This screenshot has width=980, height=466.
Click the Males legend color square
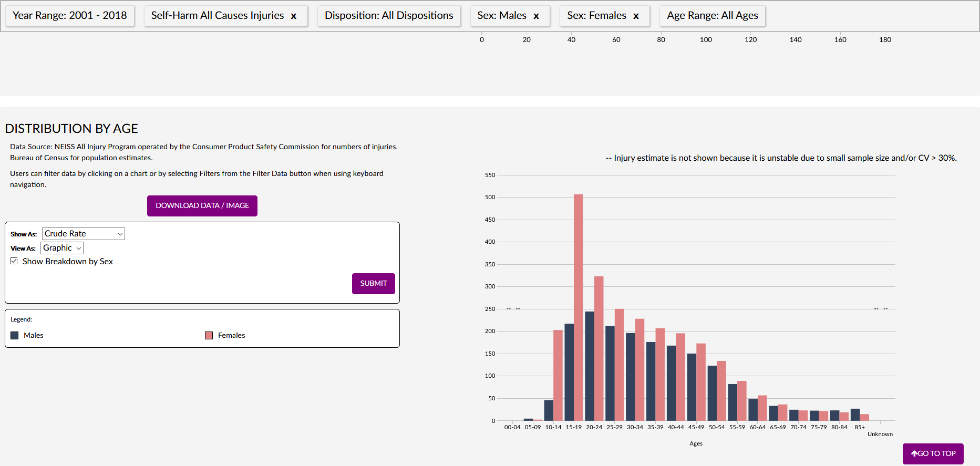click(x=15, y=335)
